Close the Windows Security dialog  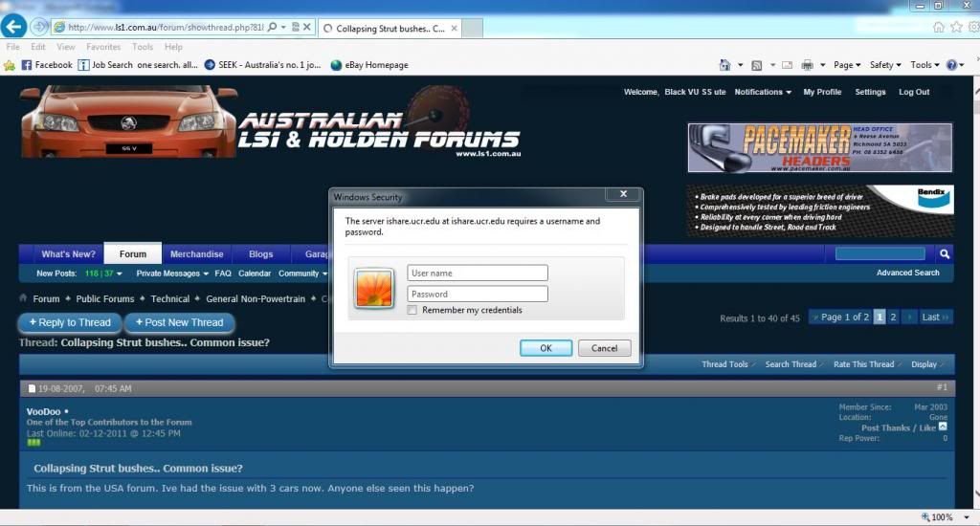(x=623, y=193)
